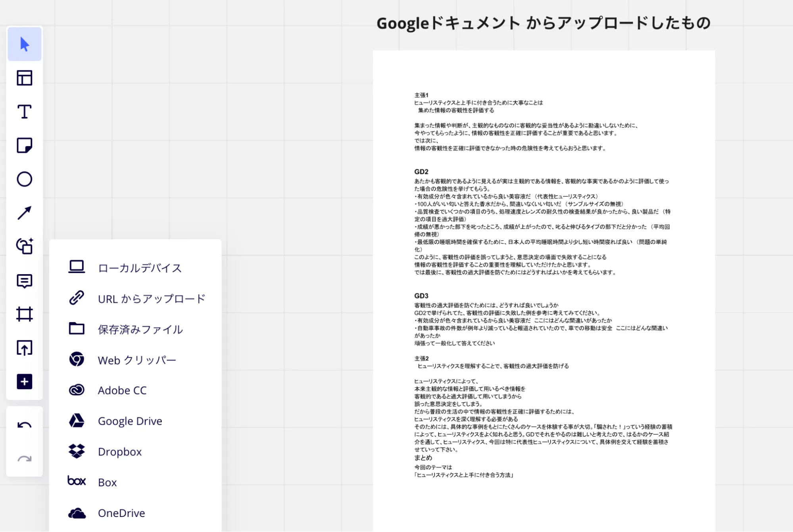Click the まとめ heading in document
Screen dimensions: 793x532
(423, 458)
